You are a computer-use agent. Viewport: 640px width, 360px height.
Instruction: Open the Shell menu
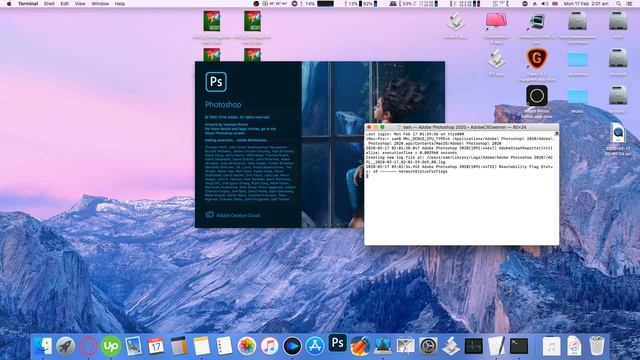(x=49, y=4)
